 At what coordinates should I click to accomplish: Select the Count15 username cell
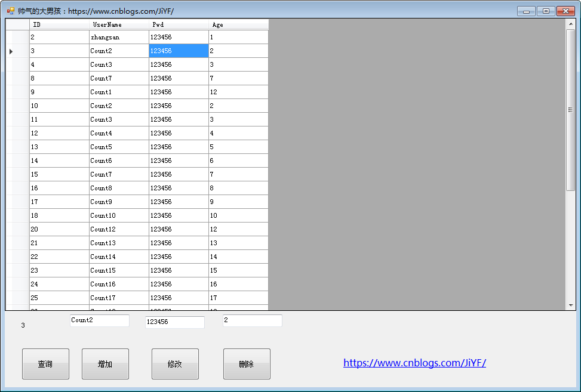[x=119, y=270]
